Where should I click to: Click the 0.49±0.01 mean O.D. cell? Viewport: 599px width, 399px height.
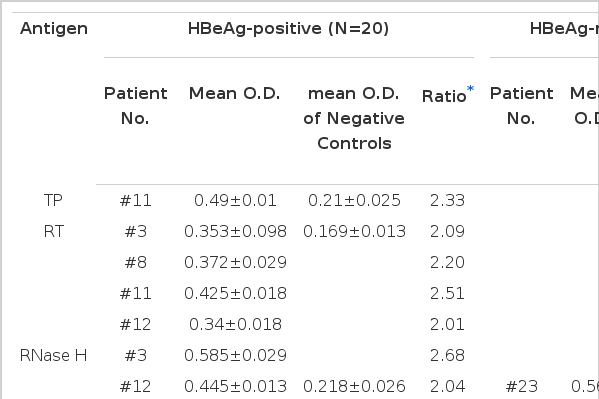235,200
